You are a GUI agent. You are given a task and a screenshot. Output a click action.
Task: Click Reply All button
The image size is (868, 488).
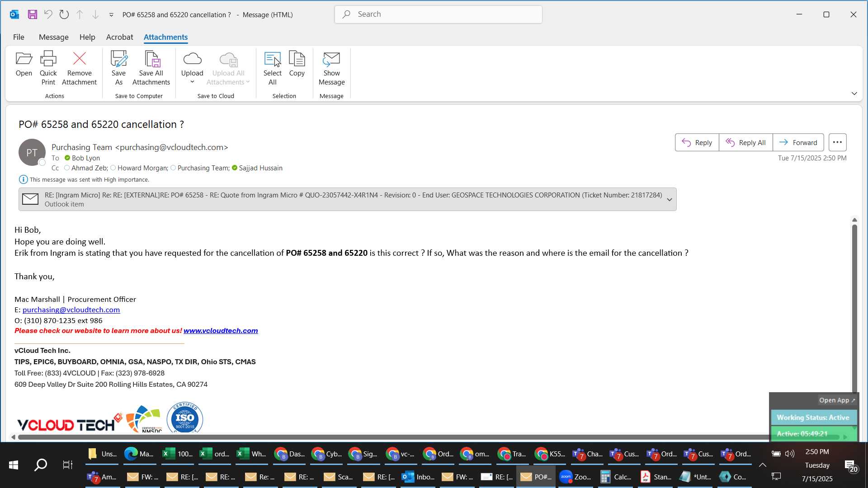click(x=745, y=142)
